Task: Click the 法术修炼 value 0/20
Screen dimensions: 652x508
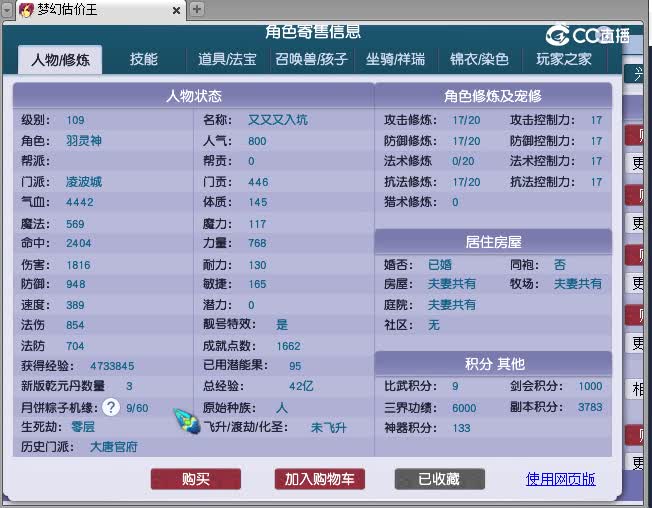Action: point(463,161)
